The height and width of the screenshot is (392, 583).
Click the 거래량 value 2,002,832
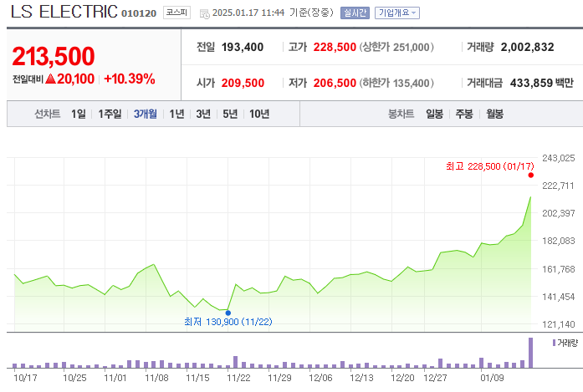click(x=527, y=47)
